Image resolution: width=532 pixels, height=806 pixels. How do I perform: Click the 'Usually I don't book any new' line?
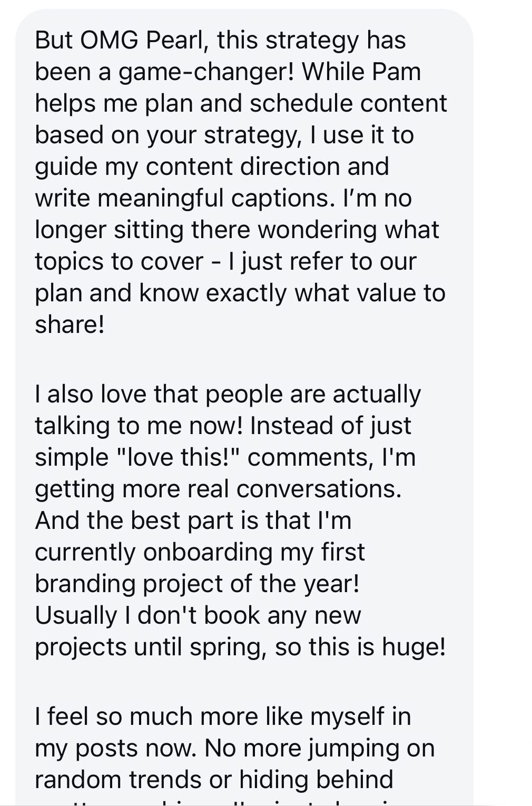[198, 615]
